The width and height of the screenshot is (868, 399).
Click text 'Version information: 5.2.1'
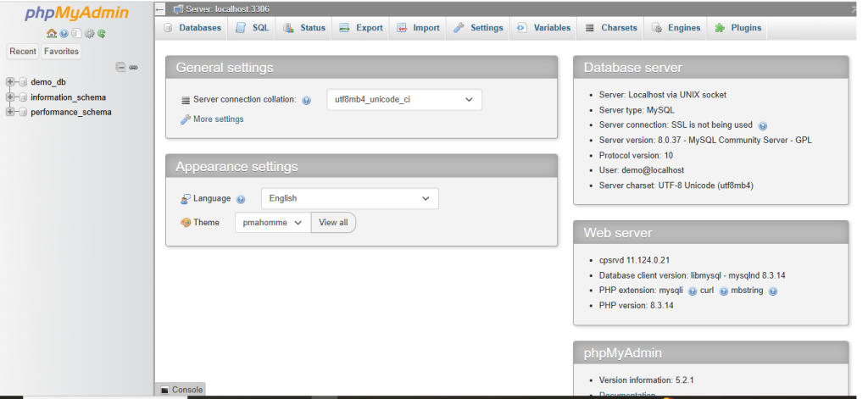pos(646,380)
